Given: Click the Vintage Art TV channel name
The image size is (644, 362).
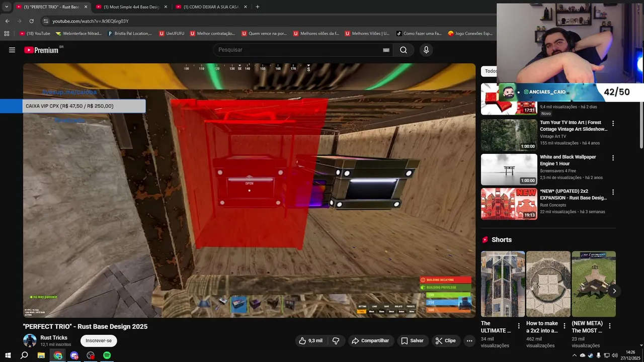Looking at the screenshot, I should point(553,136).
